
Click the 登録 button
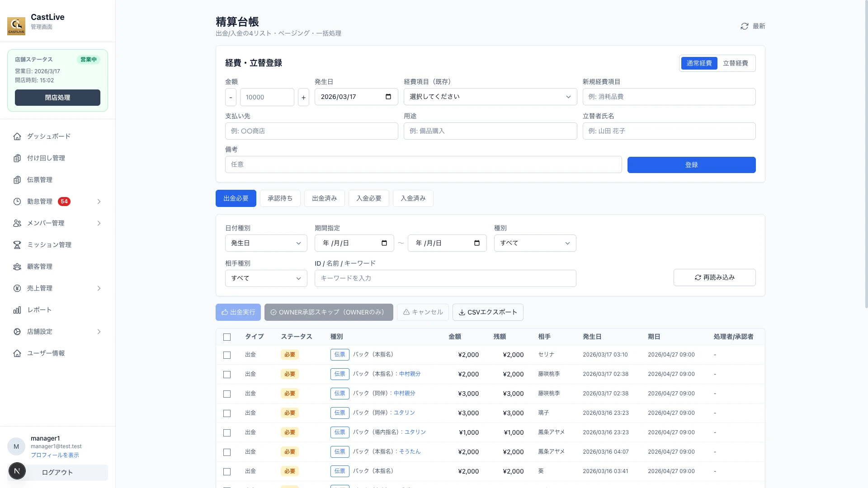691,165
